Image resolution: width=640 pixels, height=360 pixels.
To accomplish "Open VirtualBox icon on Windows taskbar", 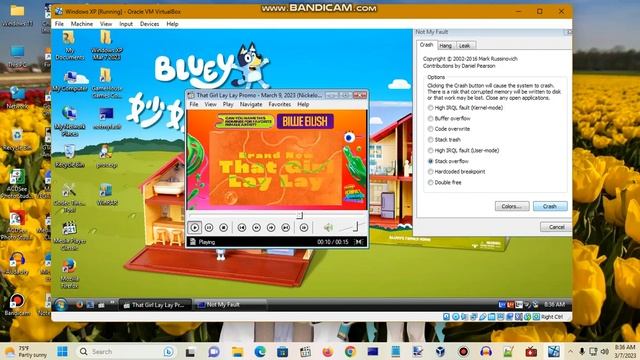I will click(x=440, y=351).
